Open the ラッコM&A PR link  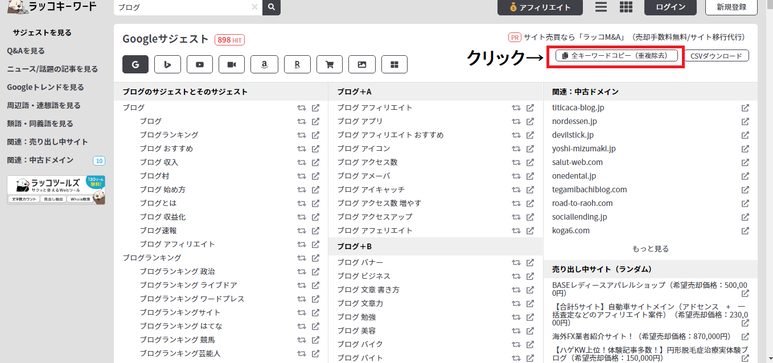[x=634, y=37]
